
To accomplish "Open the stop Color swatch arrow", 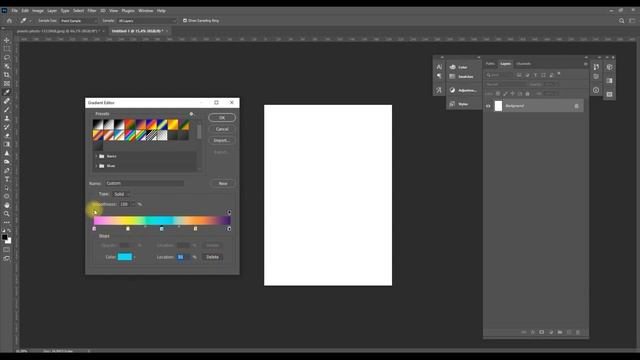I will click(135, 257).
